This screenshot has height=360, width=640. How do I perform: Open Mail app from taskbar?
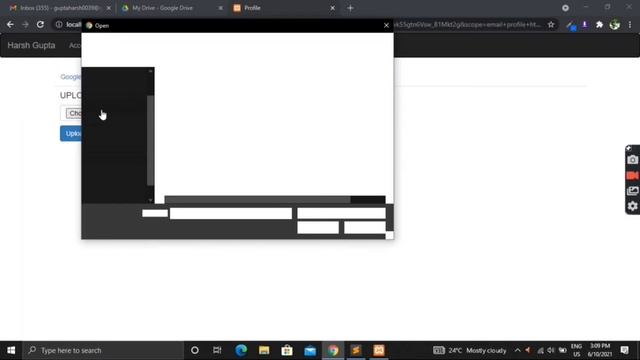(310, 350)
